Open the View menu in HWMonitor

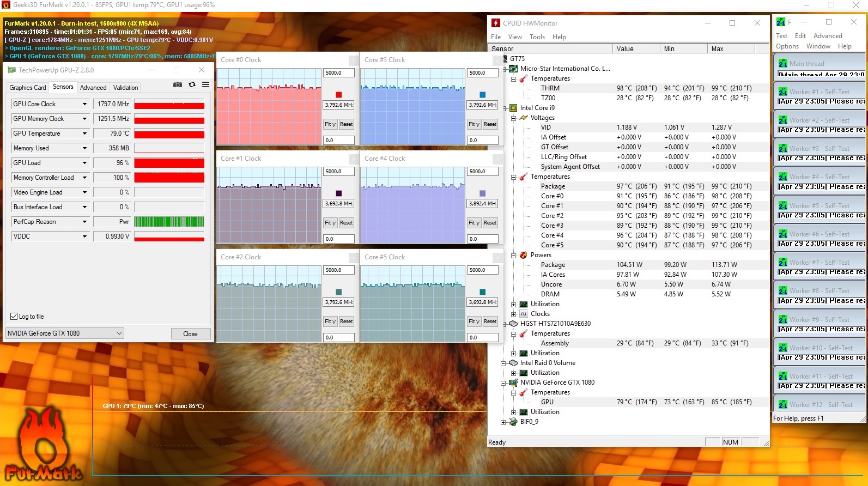515,37
